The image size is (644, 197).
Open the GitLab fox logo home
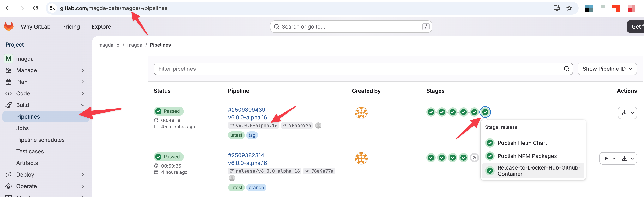(x=9, y=27)
